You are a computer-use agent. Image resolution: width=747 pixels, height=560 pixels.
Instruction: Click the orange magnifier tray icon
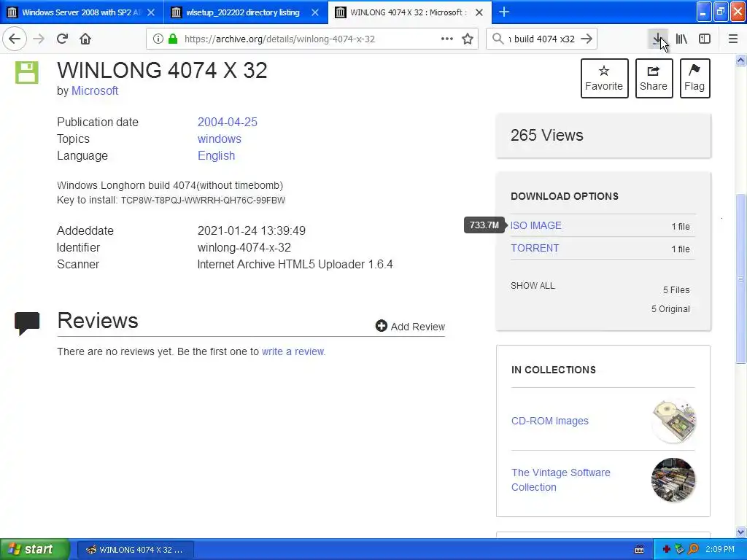click(x=693, y=550)
